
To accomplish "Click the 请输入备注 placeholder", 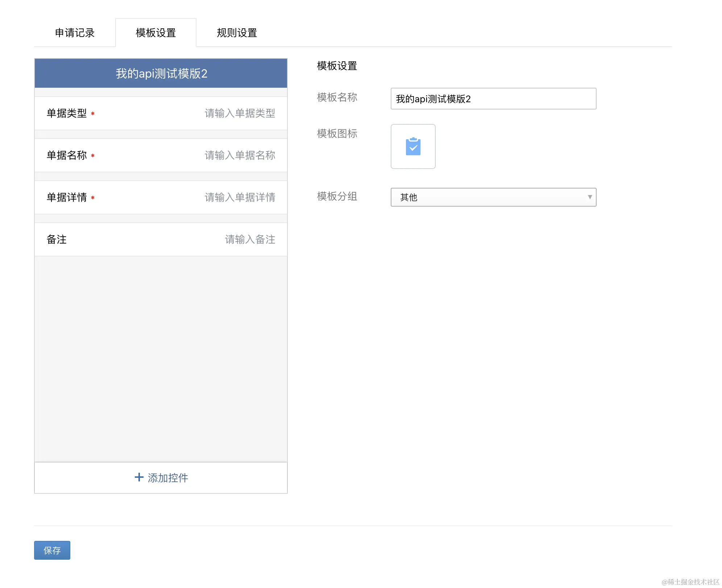I will tap(250, 239).
